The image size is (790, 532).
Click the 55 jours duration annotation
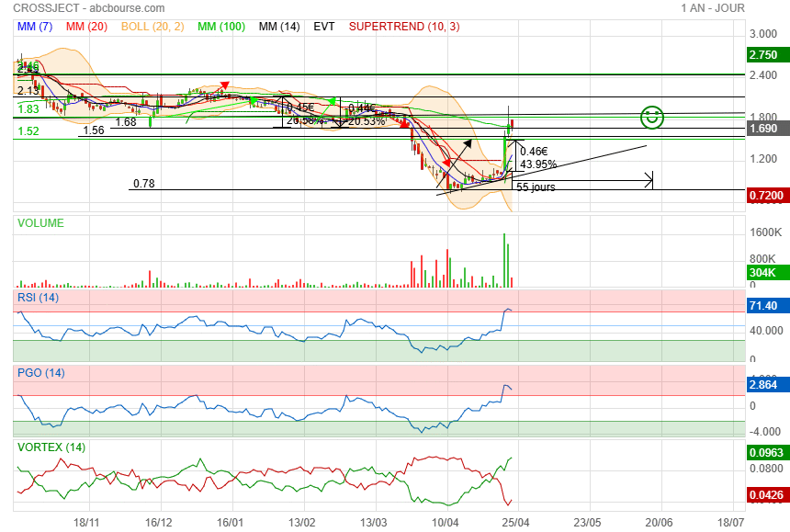point(536,187)
